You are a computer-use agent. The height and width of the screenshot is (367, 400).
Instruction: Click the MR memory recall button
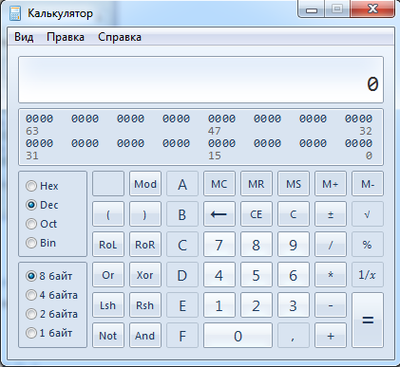[x=256, y=184]
